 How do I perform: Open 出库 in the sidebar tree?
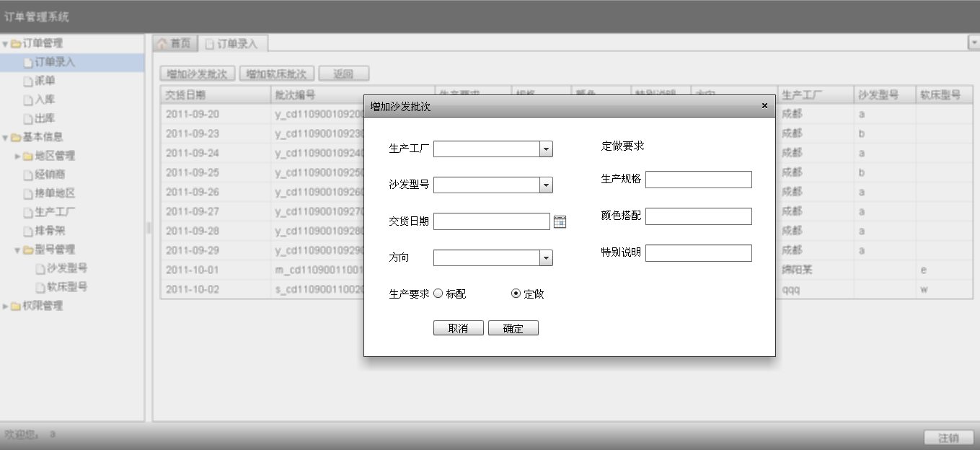point(72,118)
